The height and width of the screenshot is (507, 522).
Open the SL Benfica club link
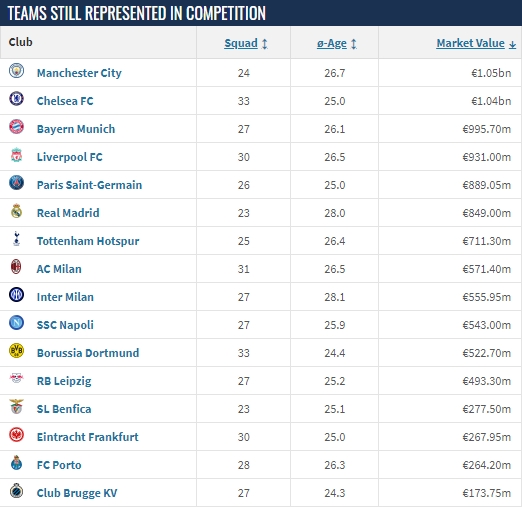64,409
